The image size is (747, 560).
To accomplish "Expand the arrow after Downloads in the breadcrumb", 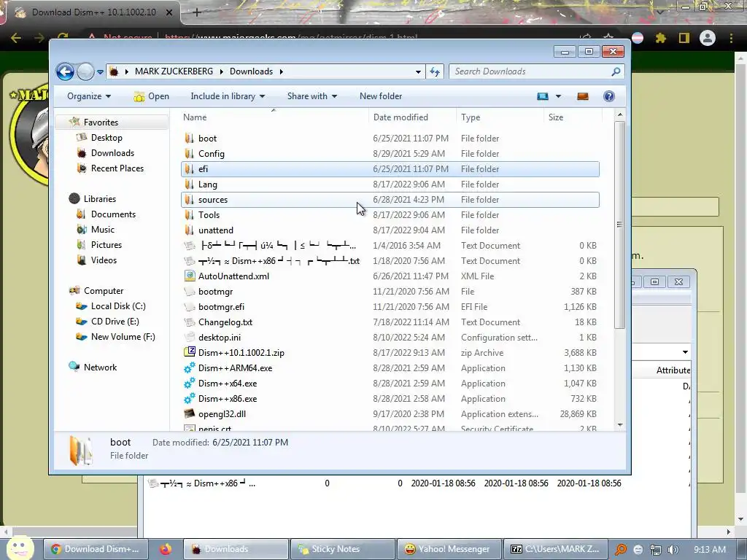I will point(281,71).
